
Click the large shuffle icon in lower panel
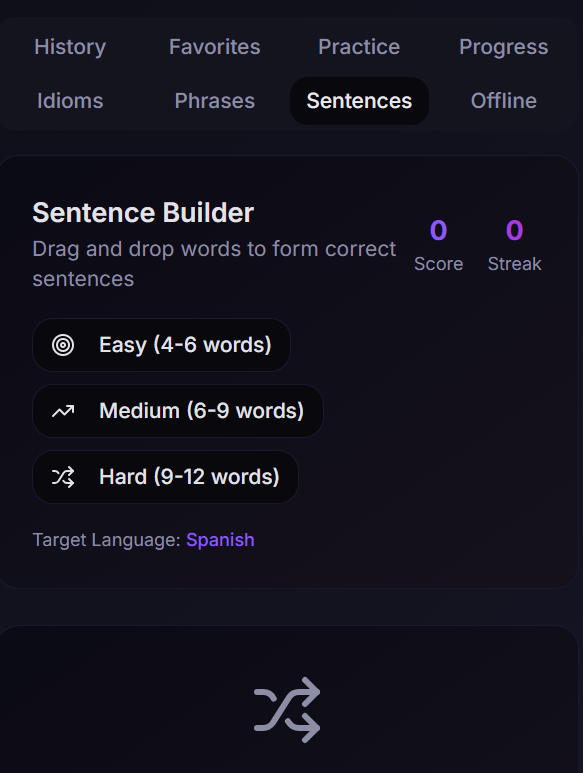[287, 710]
